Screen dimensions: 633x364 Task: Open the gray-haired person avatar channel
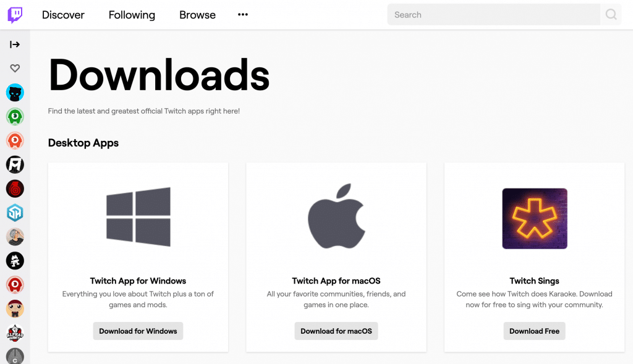15,237
